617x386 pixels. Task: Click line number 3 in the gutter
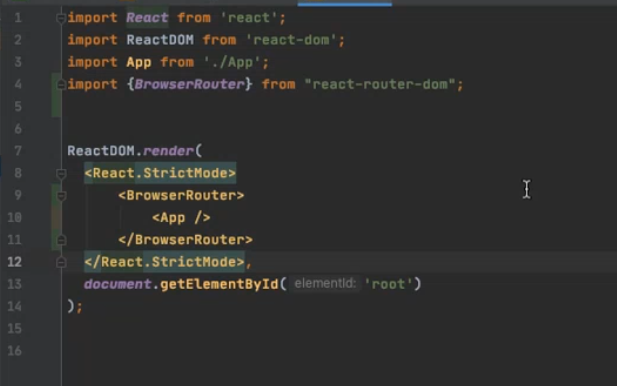18,62
